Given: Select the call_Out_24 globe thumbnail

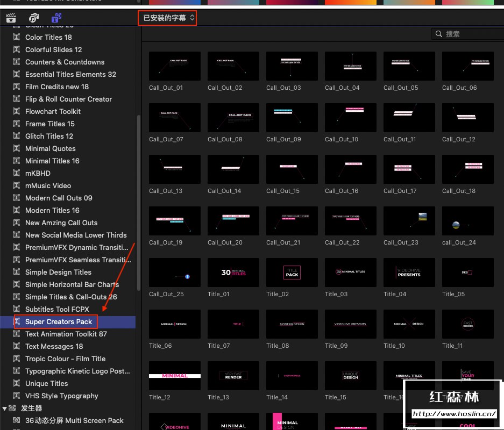Looking at the screenshot, I should click(x=467, y=221).
